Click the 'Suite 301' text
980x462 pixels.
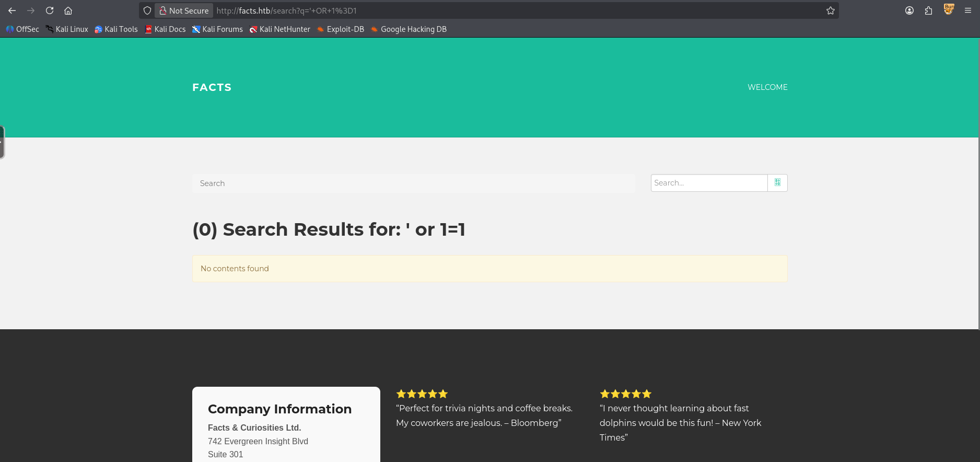[225, 454]
